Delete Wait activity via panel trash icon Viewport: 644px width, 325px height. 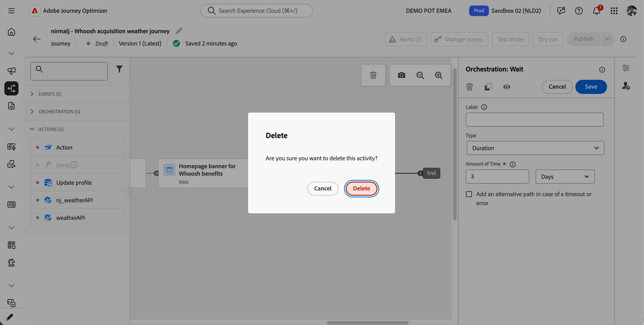click(x=470, y=87)
